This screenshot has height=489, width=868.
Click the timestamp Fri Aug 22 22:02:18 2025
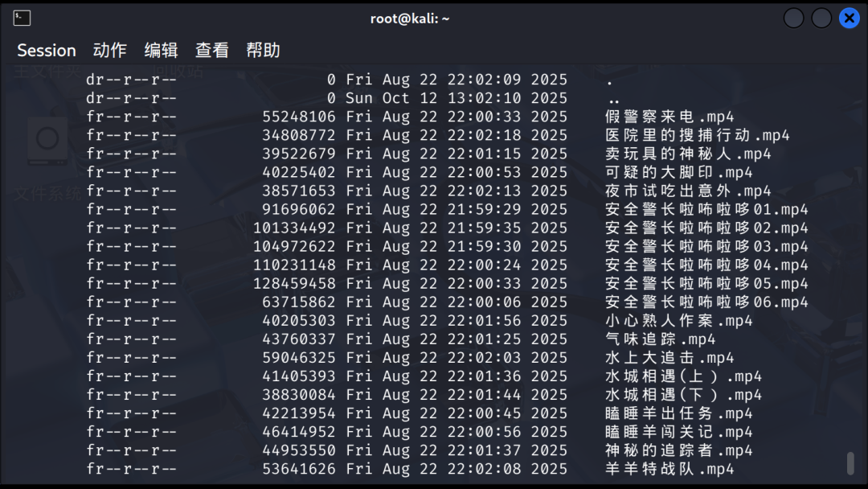click(x=457, y=136)
